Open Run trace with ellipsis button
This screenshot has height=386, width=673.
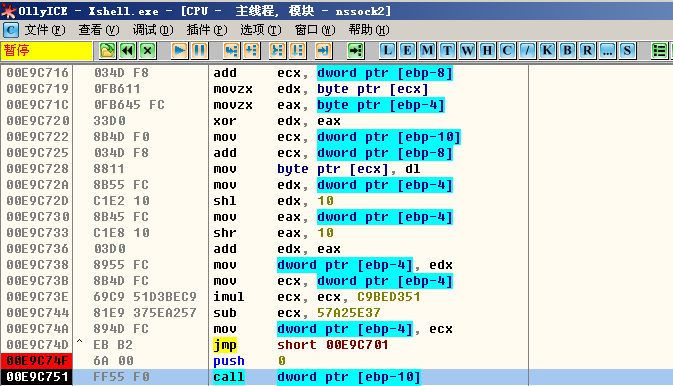tap(607, 51)
